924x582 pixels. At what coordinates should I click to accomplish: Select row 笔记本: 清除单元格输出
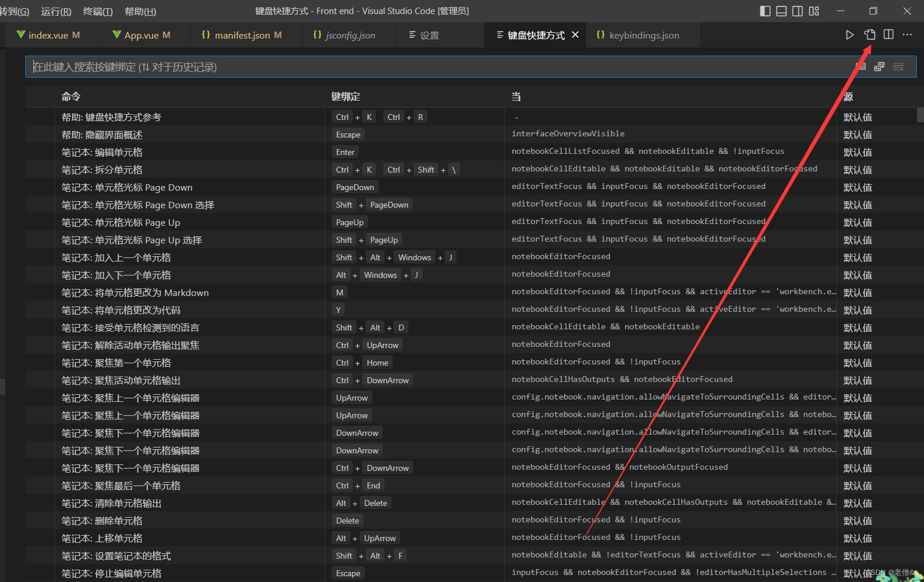pyautogui.click(x=471, y=503)
